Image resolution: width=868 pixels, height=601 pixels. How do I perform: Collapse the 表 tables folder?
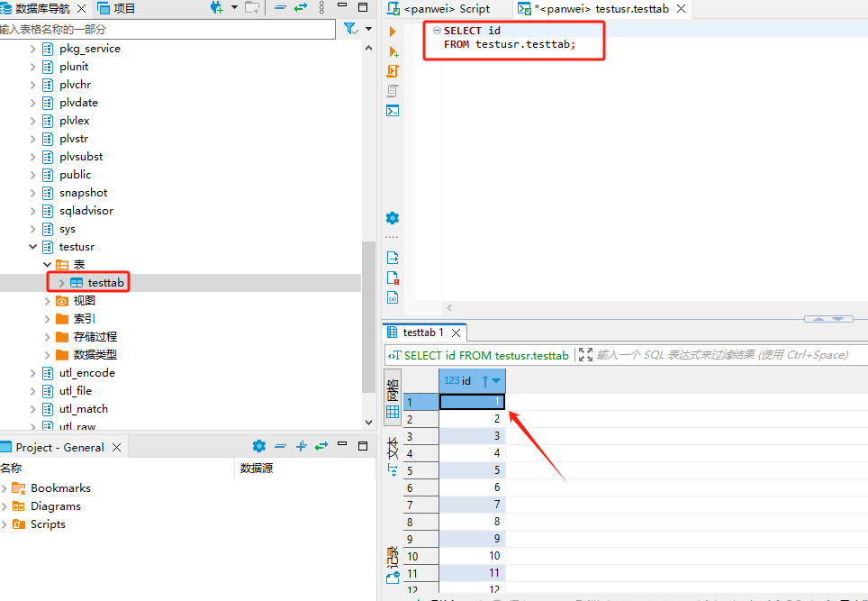point(47,265)
